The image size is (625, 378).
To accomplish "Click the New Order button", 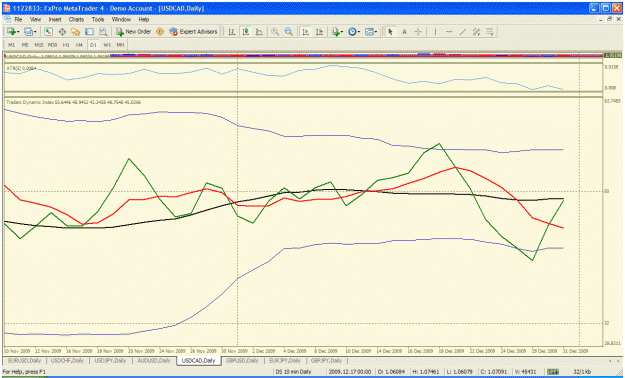I will pos(133,32).
